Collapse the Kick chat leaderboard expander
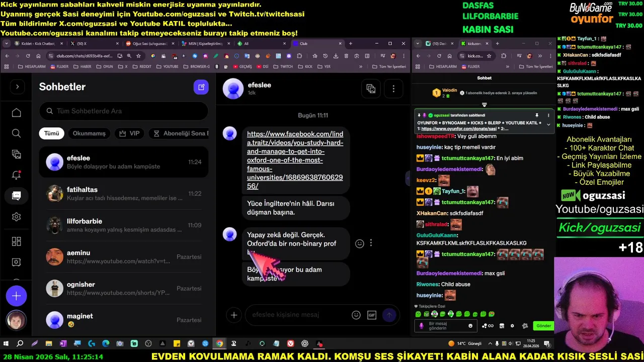Viewport: 644px width, 362px height. pos(484,105)
